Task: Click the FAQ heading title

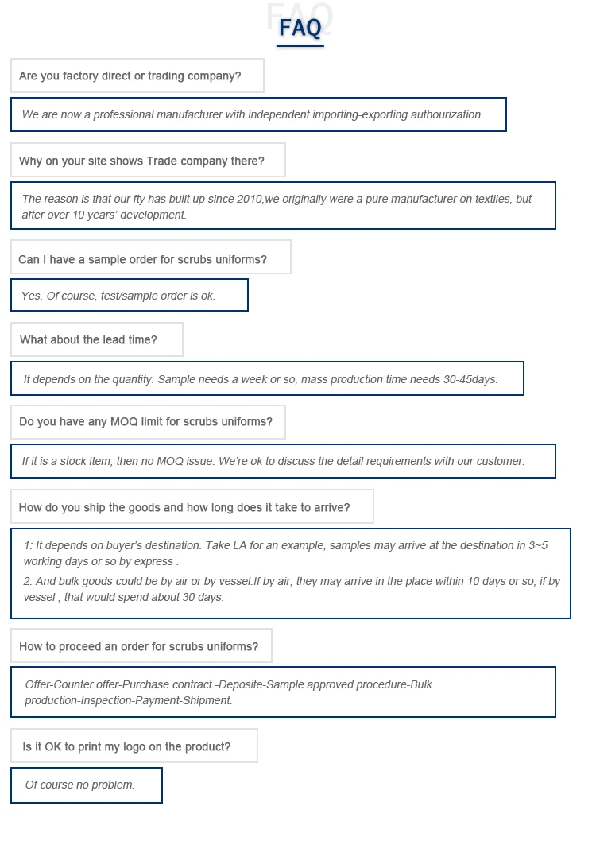Action: pos(300,29)
